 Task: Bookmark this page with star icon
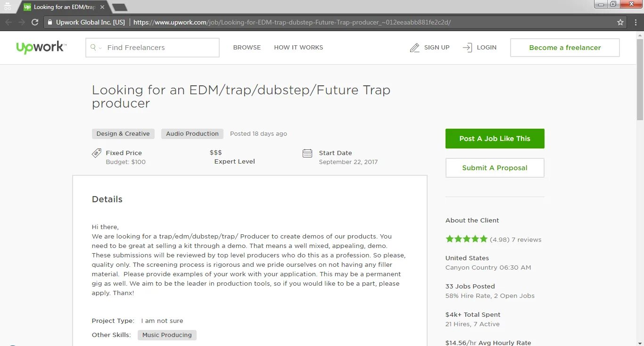(620, 22)
